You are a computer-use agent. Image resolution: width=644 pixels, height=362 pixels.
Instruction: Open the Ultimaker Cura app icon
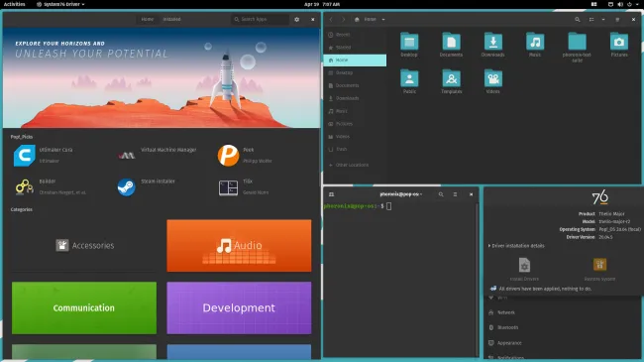click(x=24, y=155)
